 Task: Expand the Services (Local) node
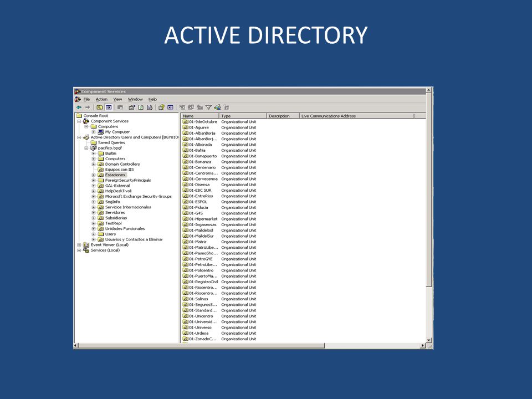tap(79, 250)
